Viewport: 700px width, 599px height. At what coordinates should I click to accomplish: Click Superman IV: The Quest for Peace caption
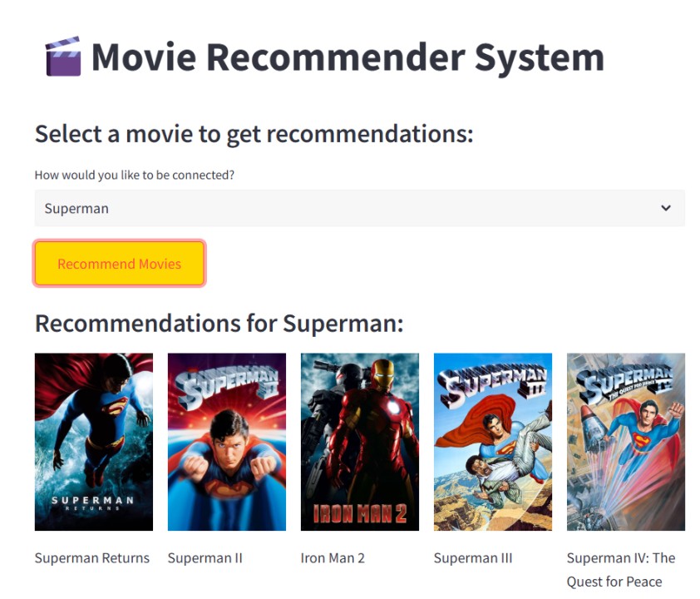(x=621, y=570)
